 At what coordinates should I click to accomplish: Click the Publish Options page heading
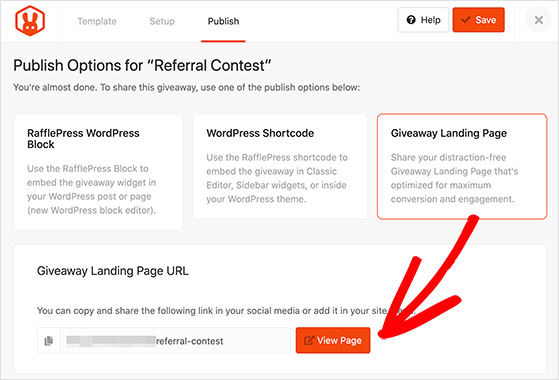(142, 66)
